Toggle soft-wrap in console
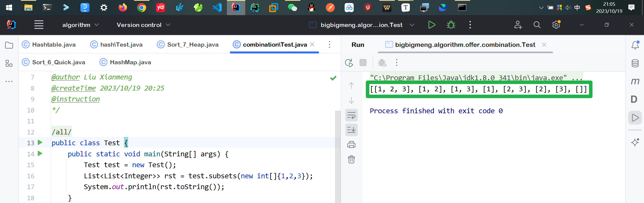Viewport: 644px width, 203px height. [351, 115]
